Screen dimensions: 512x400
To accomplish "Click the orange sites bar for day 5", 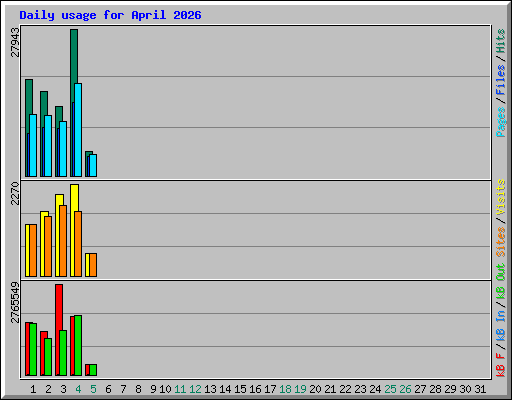I will [93, 265].
